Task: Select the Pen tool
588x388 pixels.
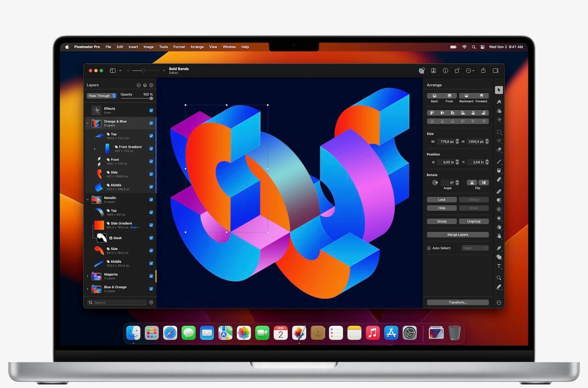Action: [499, 248]
